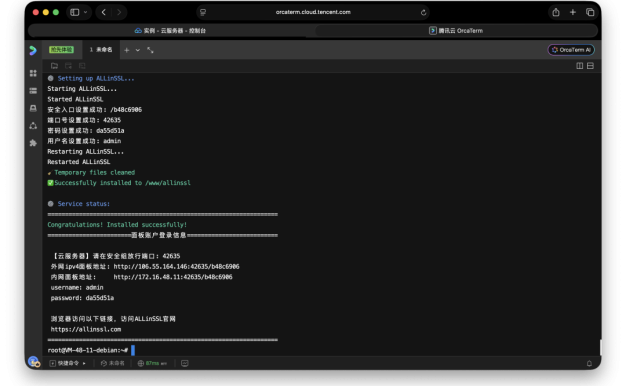Click the orcaterm.cloud.tencent.com address field

coord(313,12)
